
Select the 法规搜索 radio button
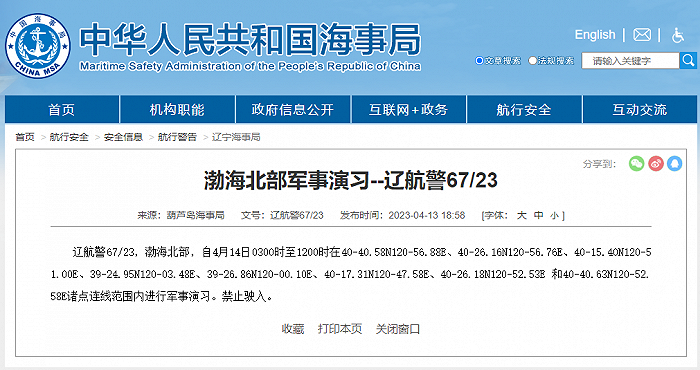coord(532,60)
